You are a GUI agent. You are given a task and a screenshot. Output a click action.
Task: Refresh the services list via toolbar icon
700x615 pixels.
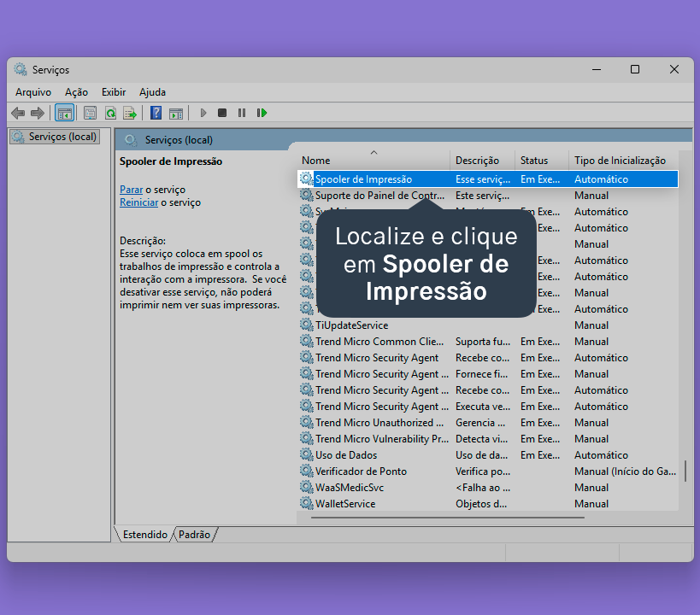point(110,113)
